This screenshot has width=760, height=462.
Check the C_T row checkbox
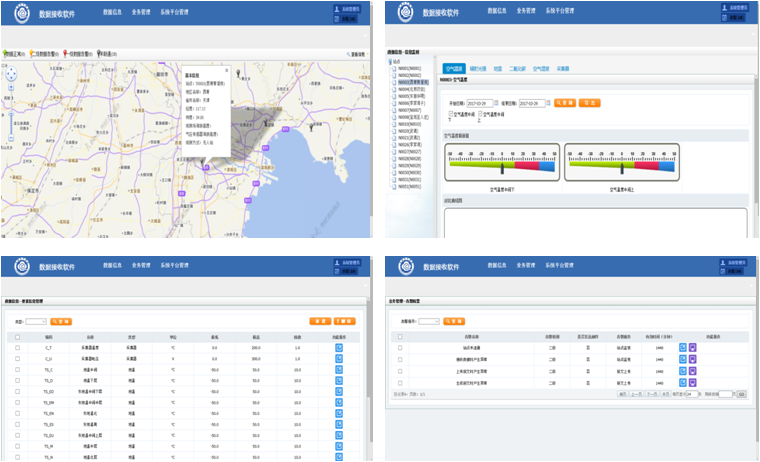[x=17, y=348]
